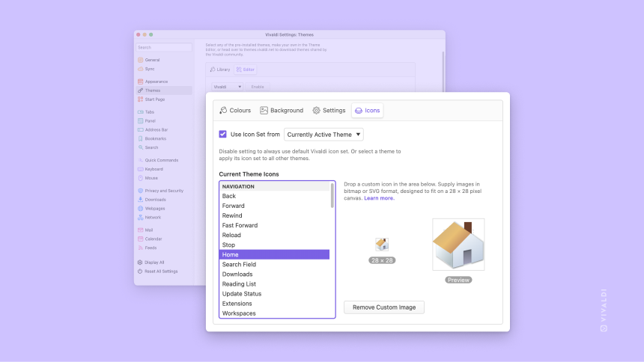Click the Colours palette icon
The width and height of the screenshot is (644, 362).
click(223, 111)
